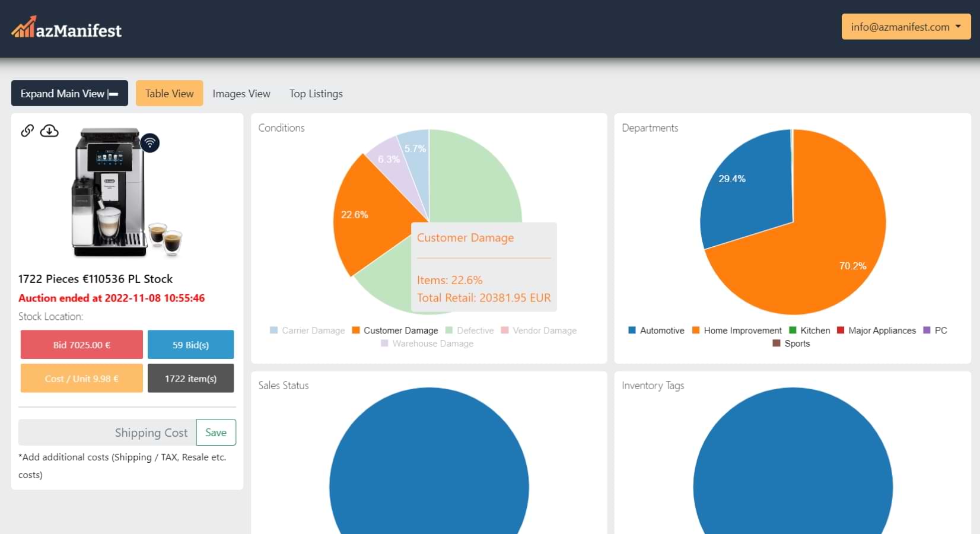Click the azManifest logo
This screenshot has width=980, height=534.
[66, 28]
